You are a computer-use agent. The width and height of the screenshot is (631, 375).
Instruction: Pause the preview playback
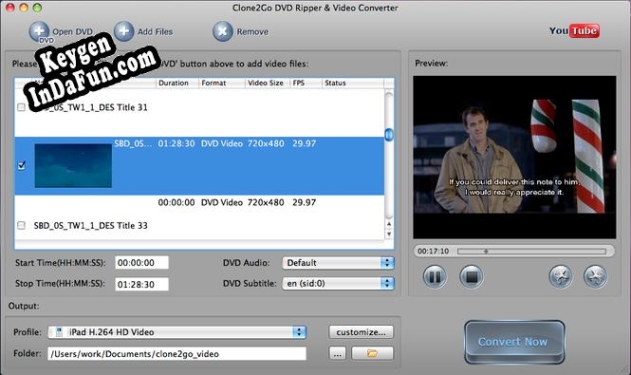[435, 277]
